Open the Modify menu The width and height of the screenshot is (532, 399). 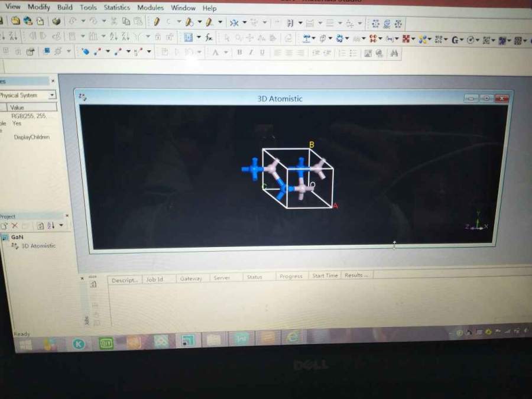[x=38, y=7]
